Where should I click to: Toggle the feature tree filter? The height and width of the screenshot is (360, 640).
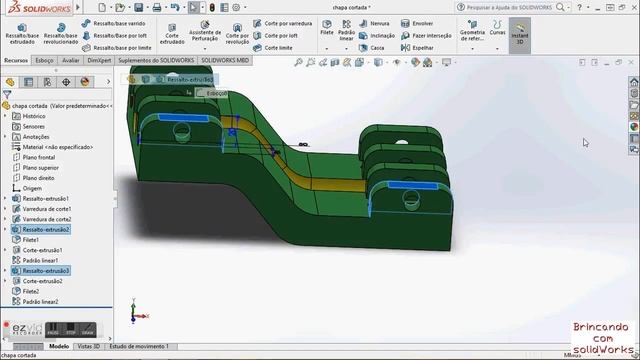point(7,95)
